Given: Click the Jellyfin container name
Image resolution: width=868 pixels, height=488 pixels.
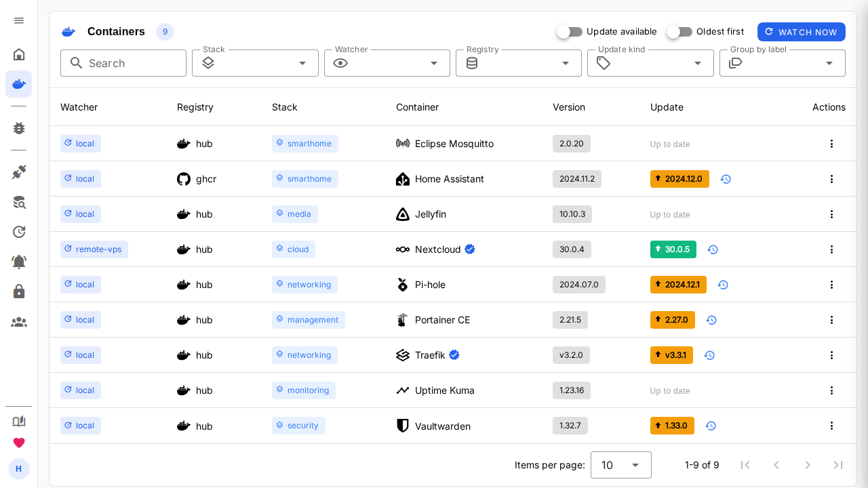Looking at the screenshot, I should pyautogui.click(x=431, y=214).
